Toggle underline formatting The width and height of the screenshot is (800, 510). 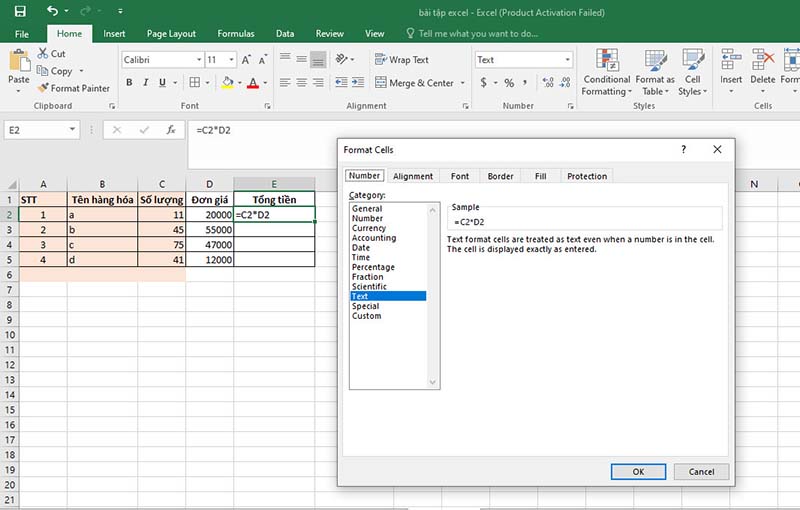point(162,82)
